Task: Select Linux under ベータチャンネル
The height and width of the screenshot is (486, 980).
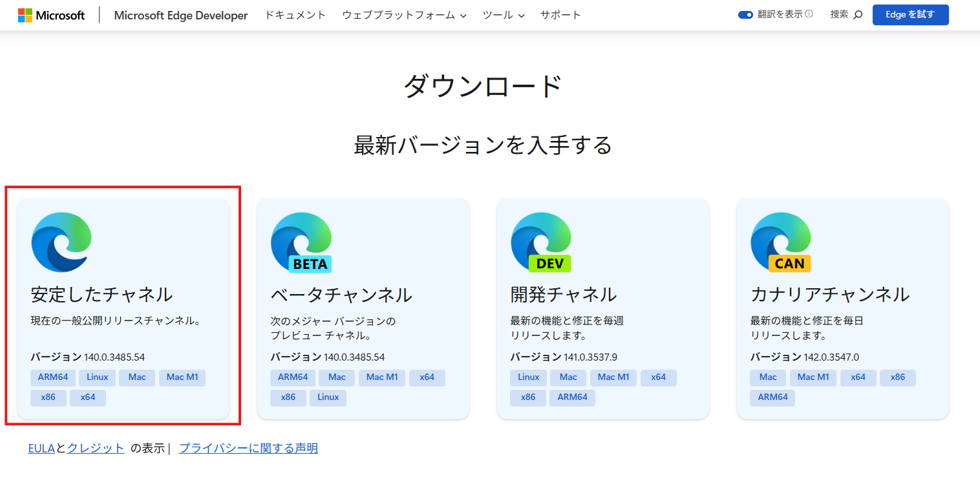Action: click(328, 397)
